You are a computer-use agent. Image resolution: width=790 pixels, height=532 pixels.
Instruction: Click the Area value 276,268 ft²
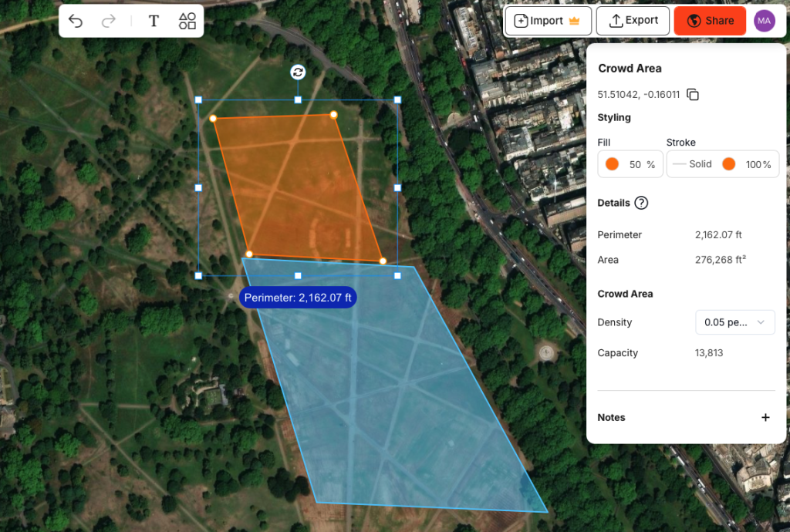point(721,260)
